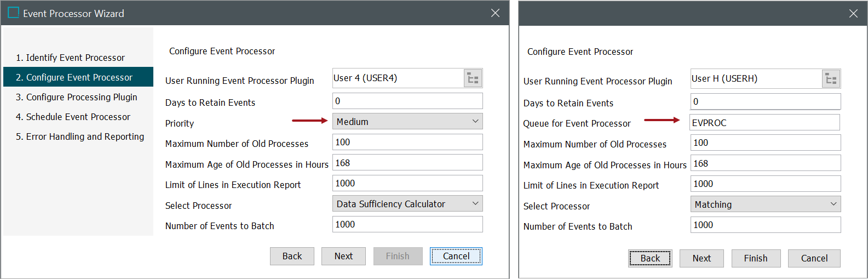Click user lookup icon beside User 4 (USER4)
The width and height of the screenshot is (868, 279).
[x=473, y=78]
